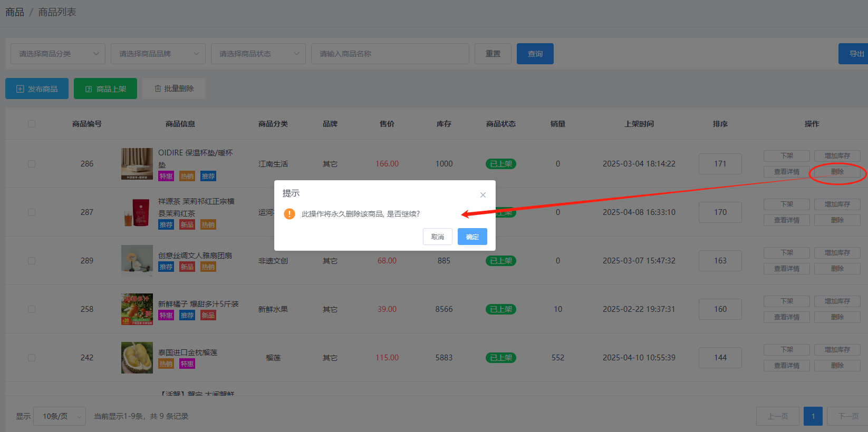Confirm deletion with the 确定 button
The image size is (868, 432).
coord(472,237)
